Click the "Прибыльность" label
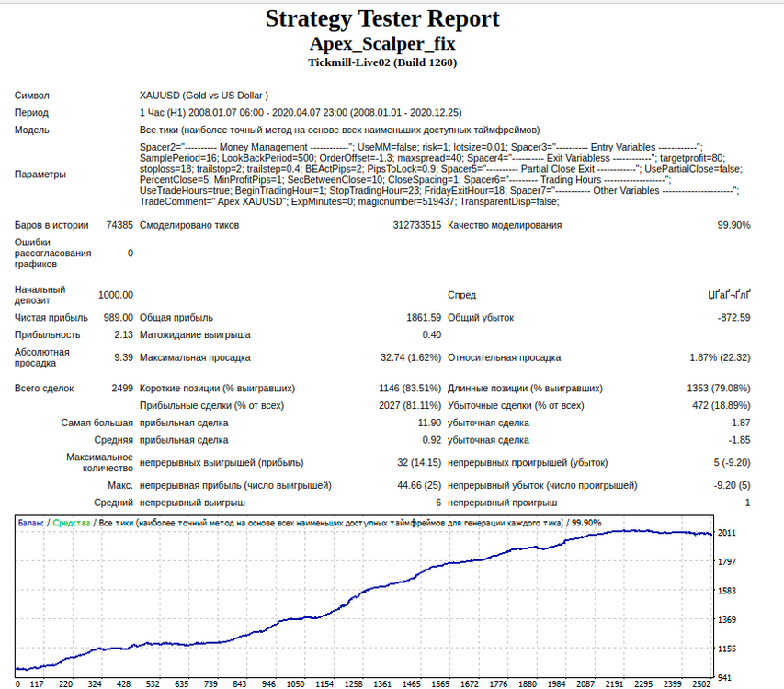The image size is (784, 689). pyautogui.click(x=47, y=335)
